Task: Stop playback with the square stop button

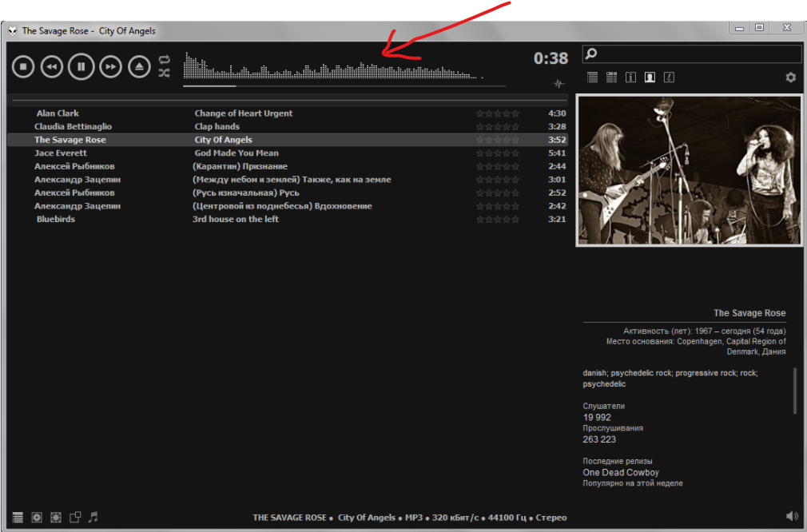Action: 23,66
